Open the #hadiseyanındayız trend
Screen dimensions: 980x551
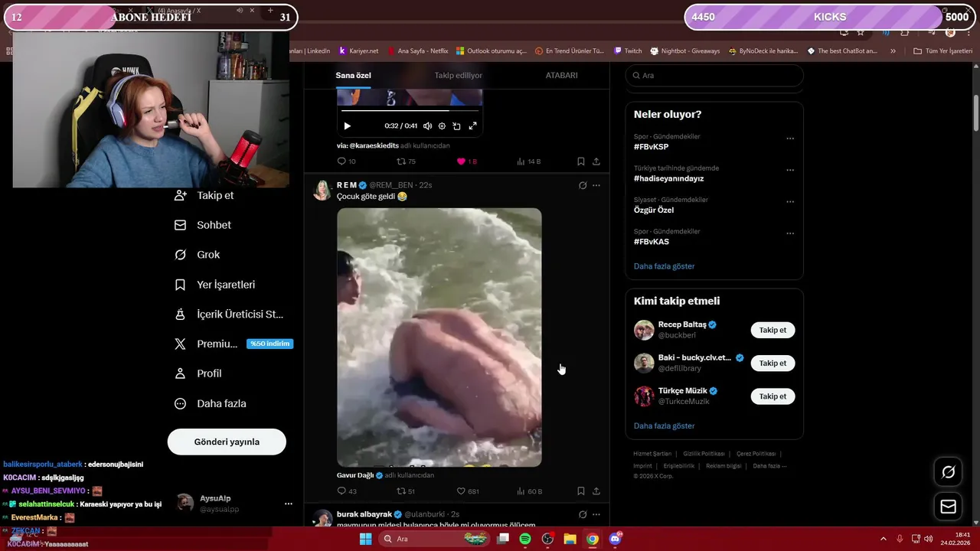pyautogui.click(x=668, y=178)
